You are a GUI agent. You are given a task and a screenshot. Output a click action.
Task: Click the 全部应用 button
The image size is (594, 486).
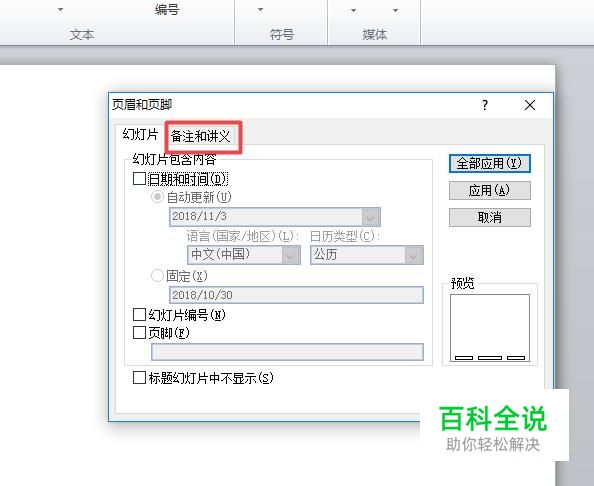(x=489, y=164)
